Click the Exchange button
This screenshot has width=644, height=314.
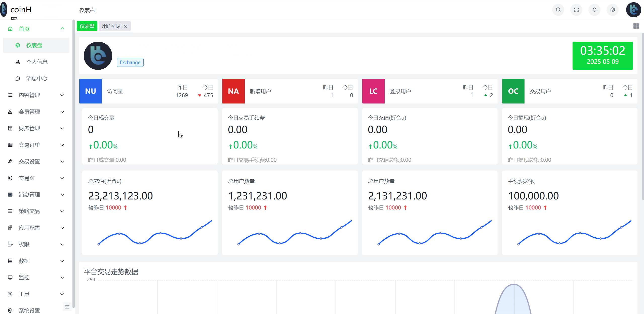pyautogui.click(x=130, y=62)
